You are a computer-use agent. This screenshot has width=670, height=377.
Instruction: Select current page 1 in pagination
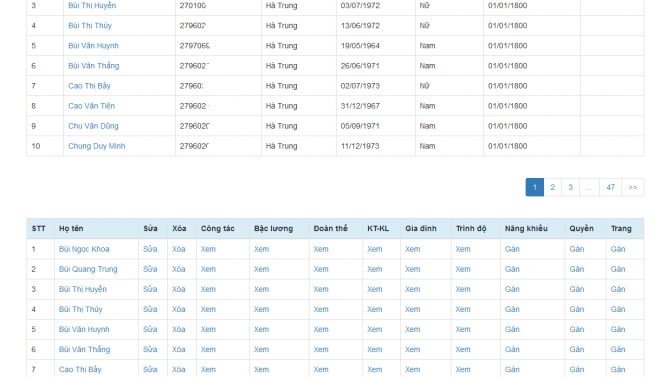(535, 187)
